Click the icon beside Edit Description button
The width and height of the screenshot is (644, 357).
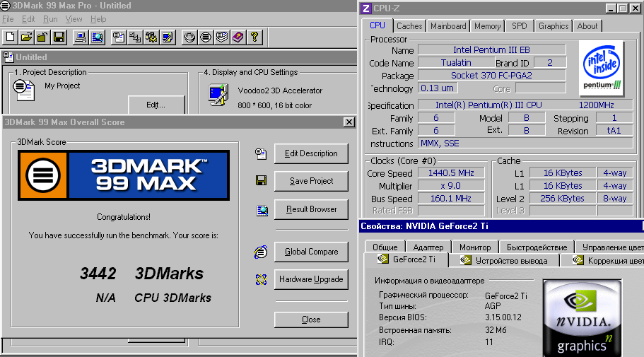[x=261, y=153]
